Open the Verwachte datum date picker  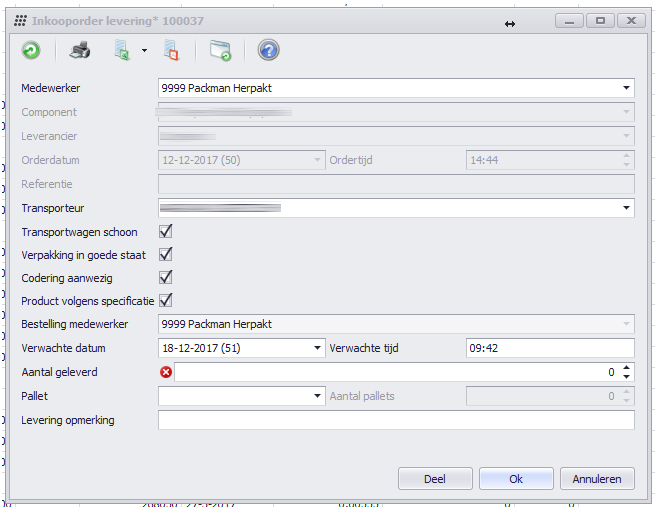coord(317,348)
